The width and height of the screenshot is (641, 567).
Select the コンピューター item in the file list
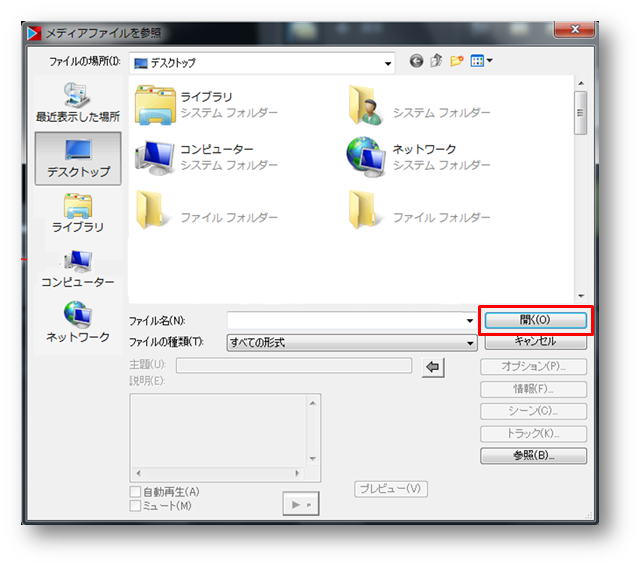[x=206, y=157]
